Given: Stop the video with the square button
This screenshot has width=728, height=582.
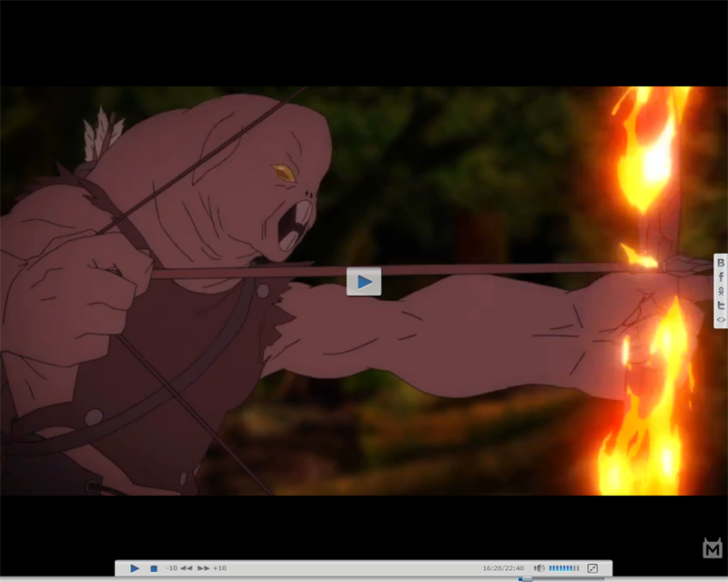Looking at the screenshot, I should (154, 568).
